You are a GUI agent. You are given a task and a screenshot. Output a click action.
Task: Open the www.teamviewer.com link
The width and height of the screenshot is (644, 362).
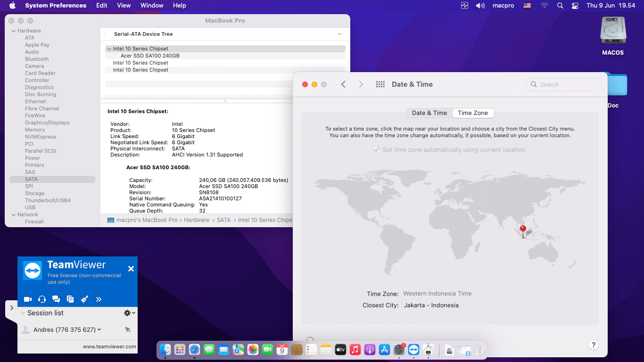point(109,346)
